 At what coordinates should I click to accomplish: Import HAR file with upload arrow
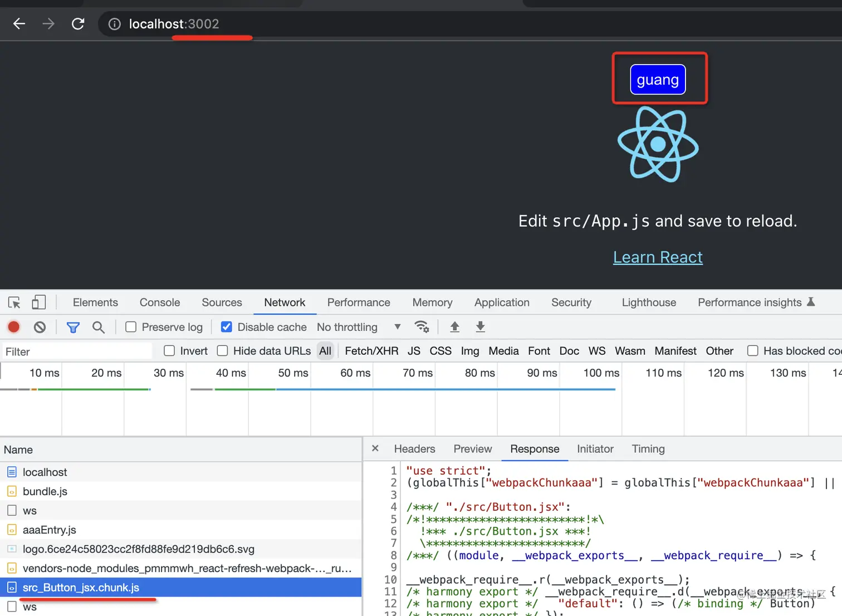point(455,327)
